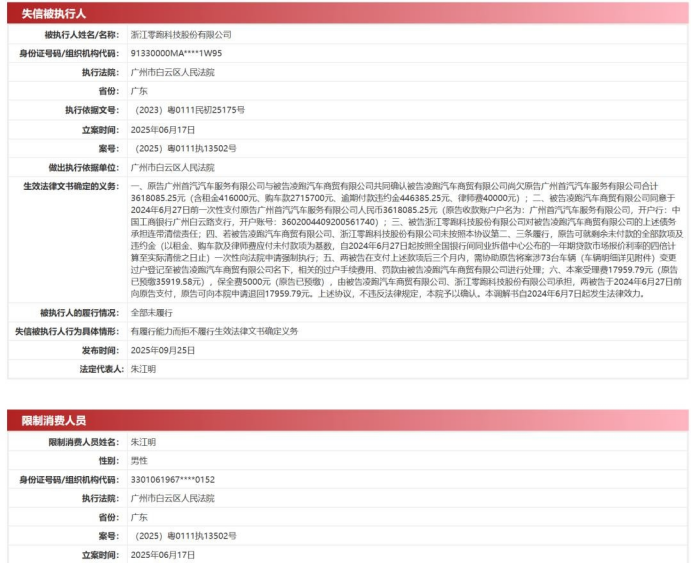The image size is (692, 564).
Task: Click publish date 2025年09月25日
Action: pyautogui.click(x=163, y=350)
